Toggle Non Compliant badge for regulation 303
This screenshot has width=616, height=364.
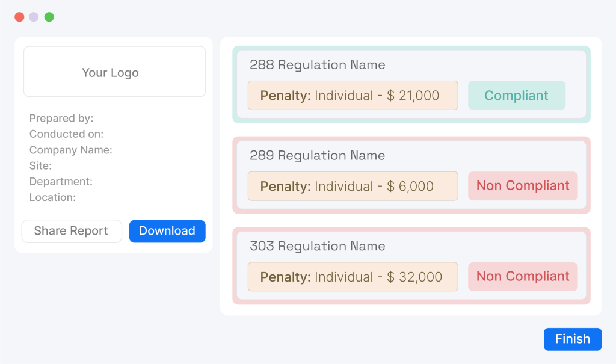[x=523, y=277]
